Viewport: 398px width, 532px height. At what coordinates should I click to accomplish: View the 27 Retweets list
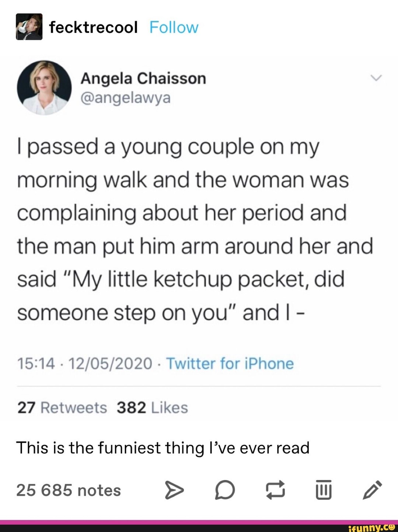62,408
